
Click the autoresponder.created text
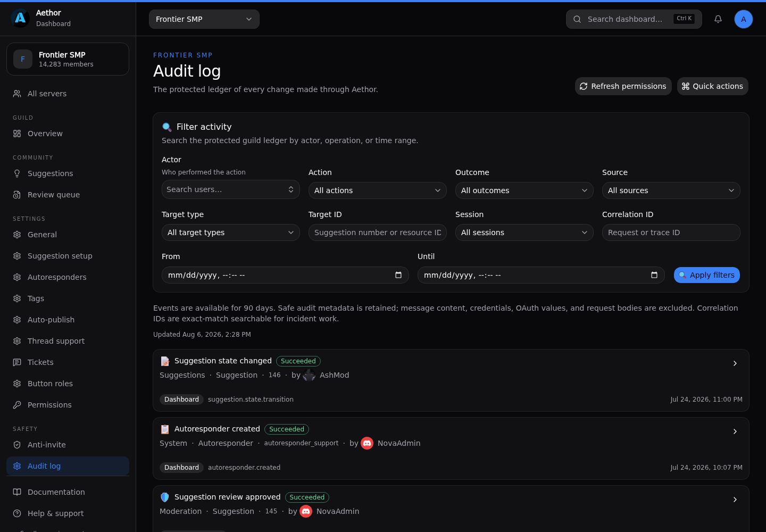244,468
